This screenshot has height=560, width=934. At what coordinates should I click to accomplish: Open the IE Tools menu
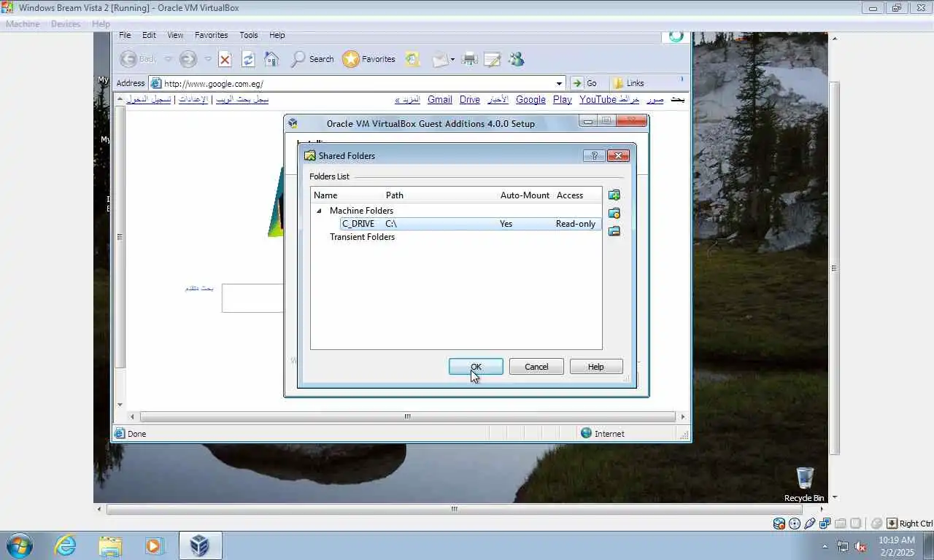click(249, 35)
